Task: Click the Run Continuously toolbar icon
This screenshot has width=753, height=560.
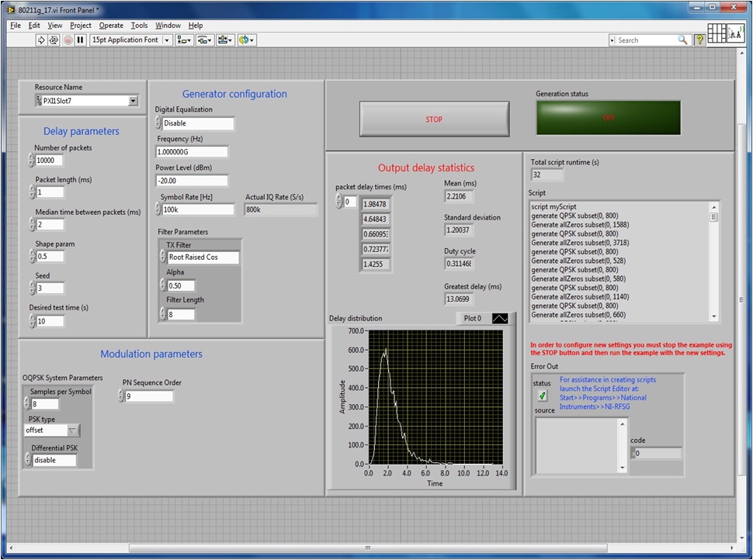Action: coord(54,40)
